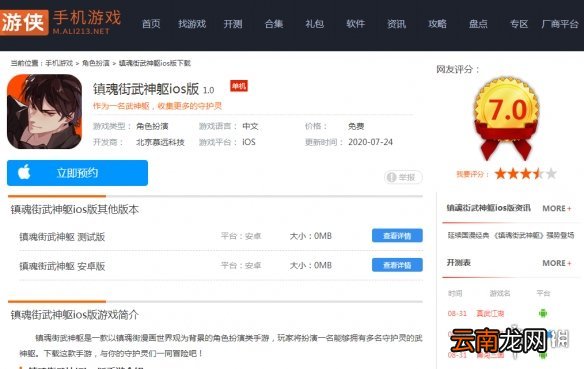View details for 镇魂街武神躯 测试版
The image size is (584, 369).
[397, 236]
